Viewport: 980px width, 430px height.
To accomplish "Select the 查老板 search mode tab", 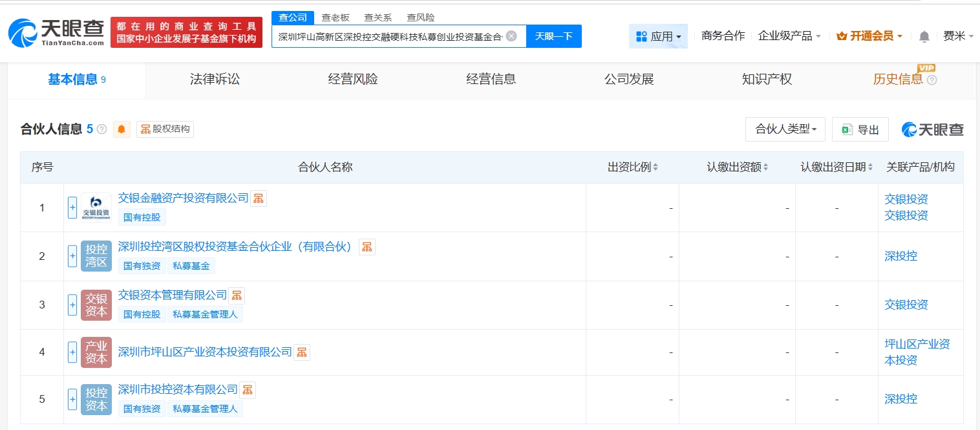I will (336, 17).
